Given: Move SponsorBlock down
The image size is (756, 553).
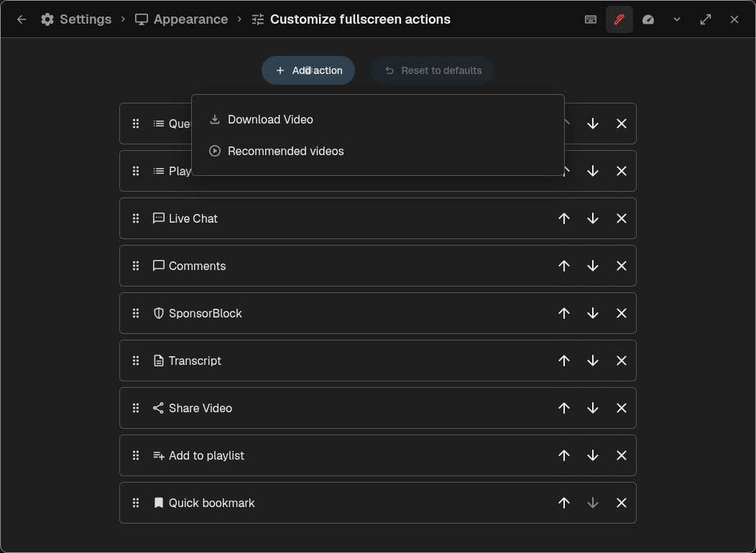Looking at the screenshot, I should coord(593,314).
